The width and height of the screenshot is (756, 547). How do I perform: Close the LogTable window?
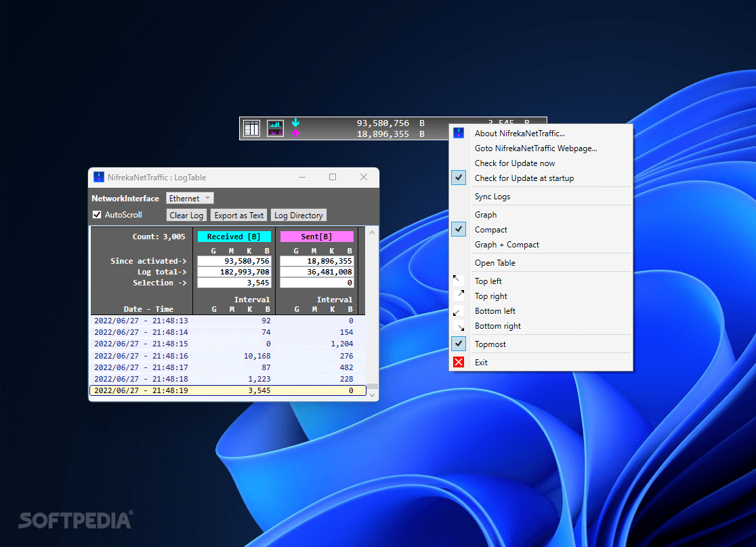coord(364,177)
